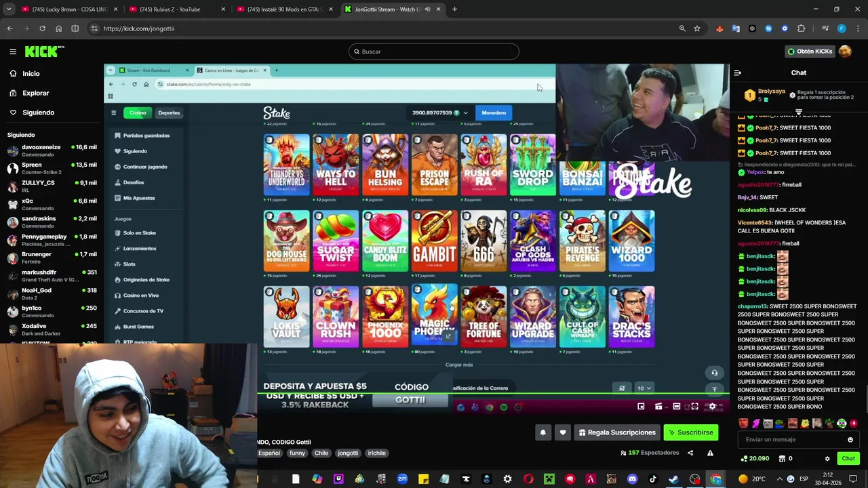Screen dimensions: 868x488
Task: Click the funny stream tag
Action: (297, 453)
